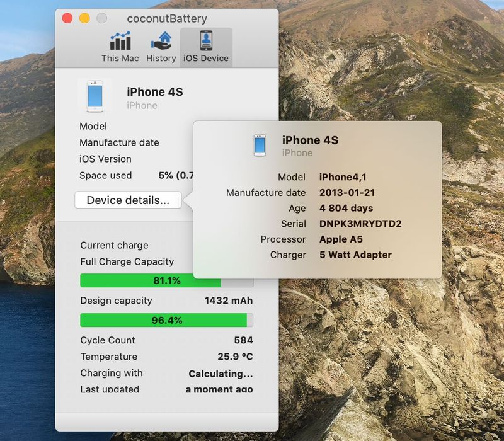Click the iPhone icon in details popover

click(x=260, y=146)
